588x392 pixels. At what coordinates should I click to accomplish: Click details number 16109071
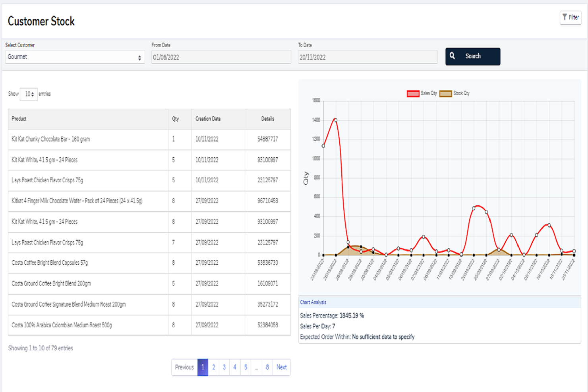pos(267,284)
